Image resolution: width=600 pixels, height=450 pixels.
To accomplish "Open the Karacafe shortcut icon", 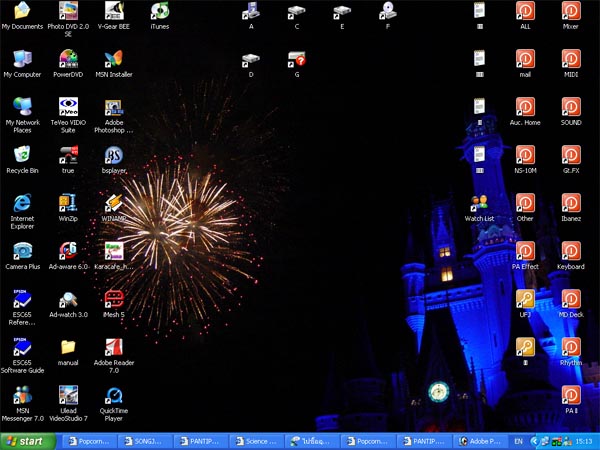I will click(x=114, y=251).
